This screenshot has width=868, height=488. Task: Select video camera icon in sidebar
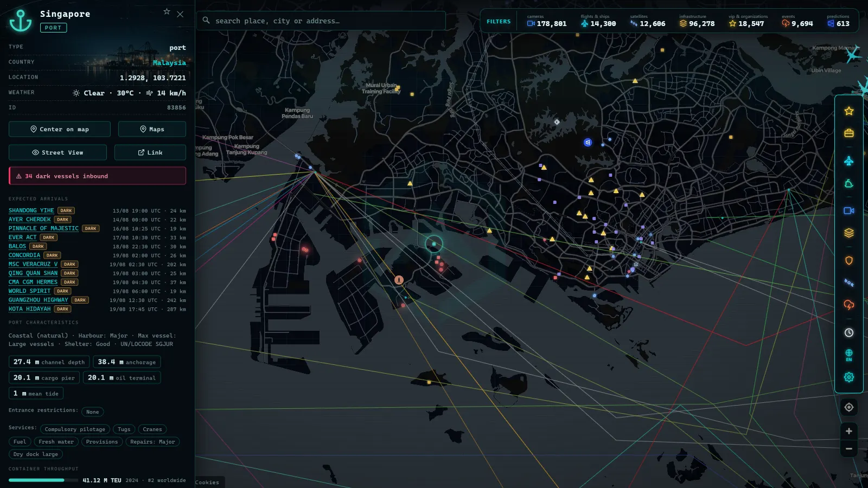[849, 210]
